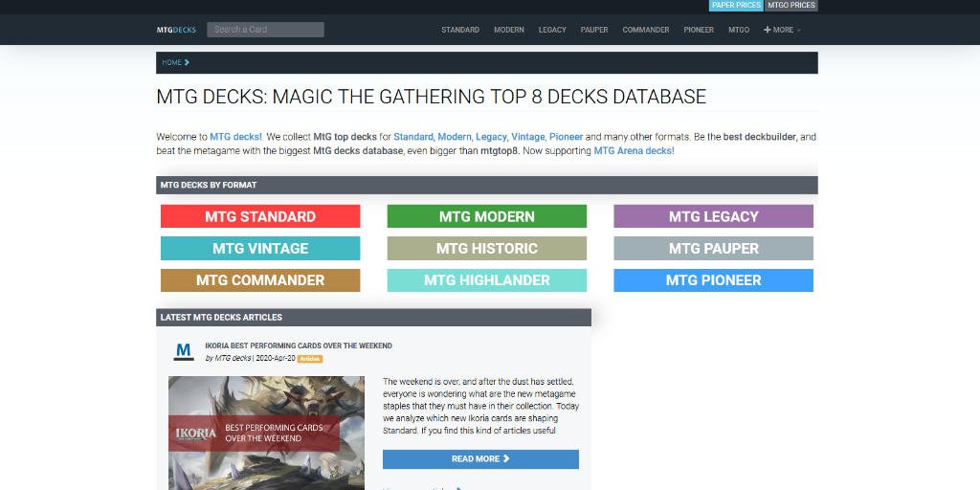Screen dimensions: 980x490
Task: Click the READ MORE button
Action: tap(480, 458)
